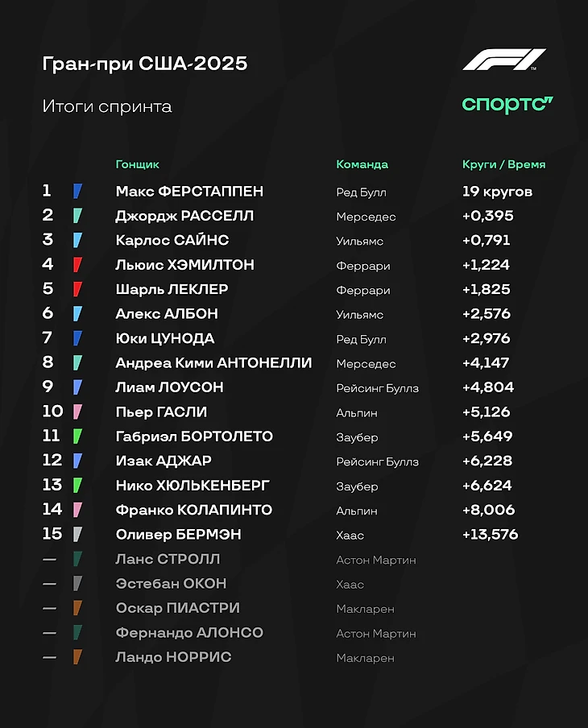Click the +13,576 time for Бермэн

tap(490, 535)
